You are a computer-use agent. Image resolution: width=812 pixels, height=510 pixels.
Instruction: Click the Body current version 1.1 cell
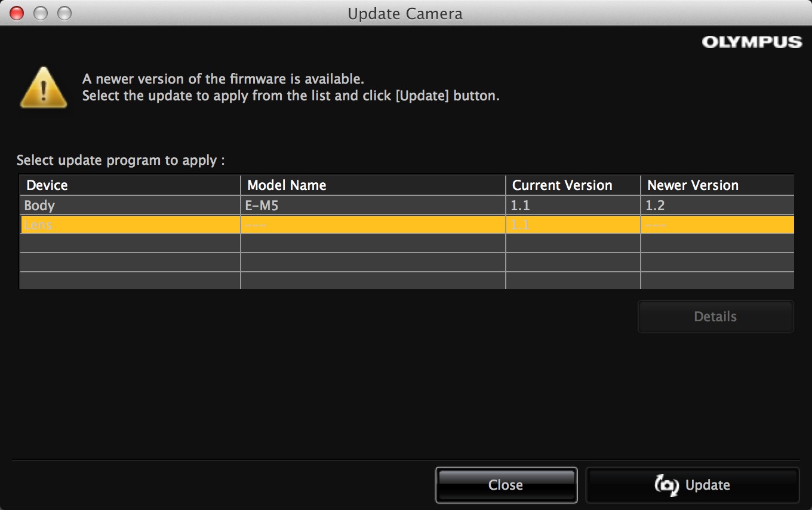(520, 205)
